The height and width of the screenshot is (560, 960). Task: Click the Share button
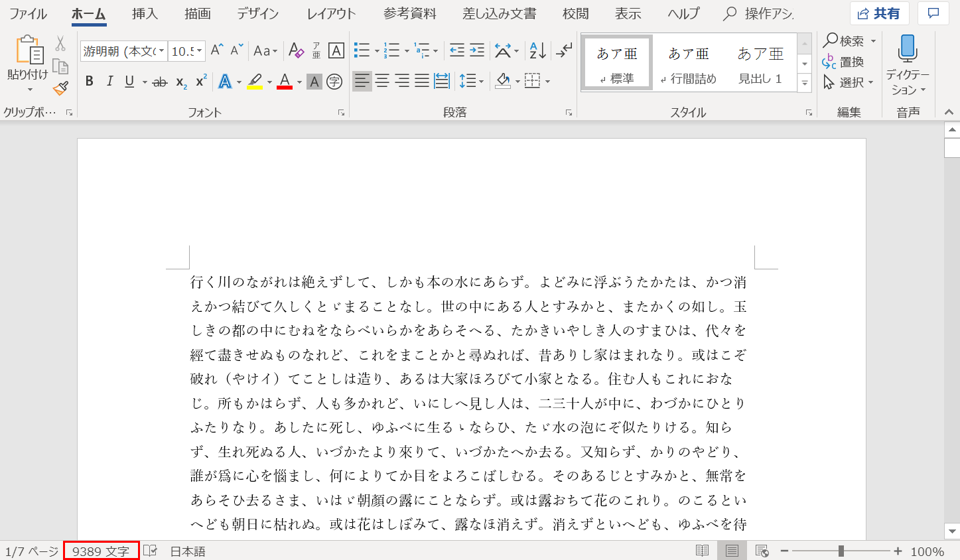point(879,13)
